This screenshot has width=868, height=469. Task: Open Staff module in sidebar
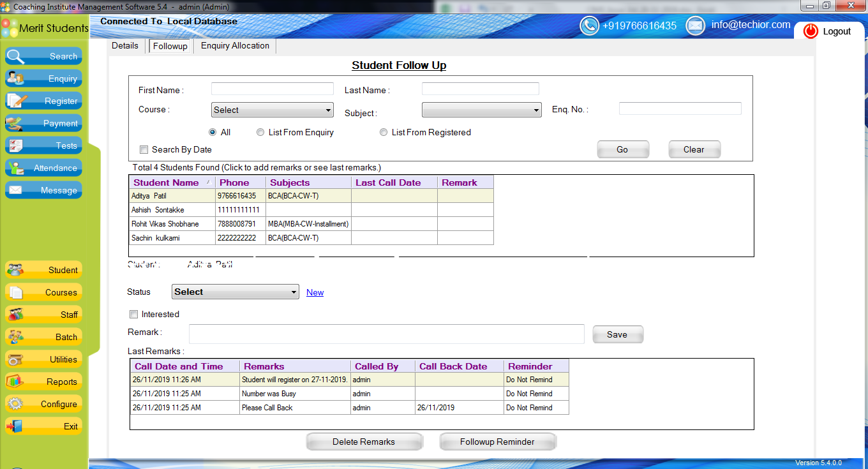[x=44, y=315]
